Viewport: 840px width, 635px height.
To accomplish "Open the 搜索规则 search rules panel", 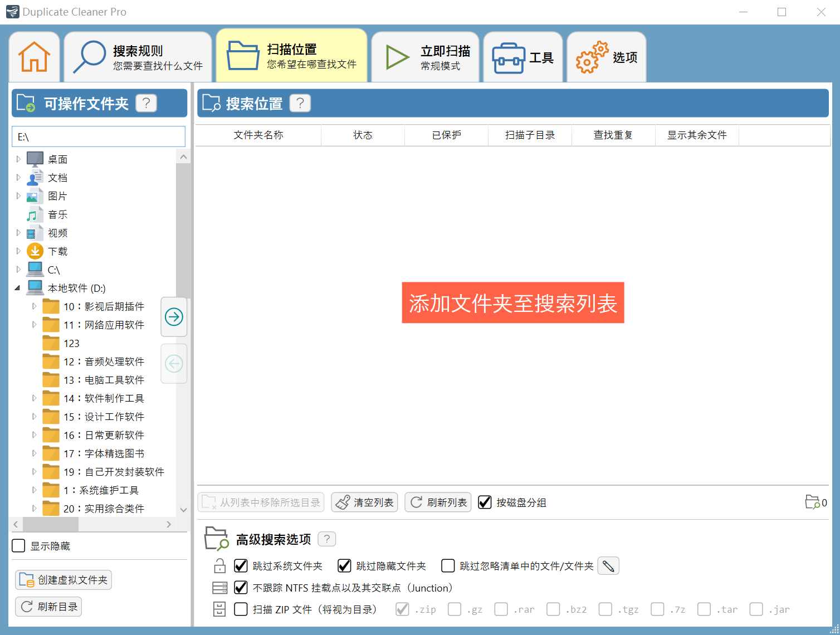I will click(138, 56).
